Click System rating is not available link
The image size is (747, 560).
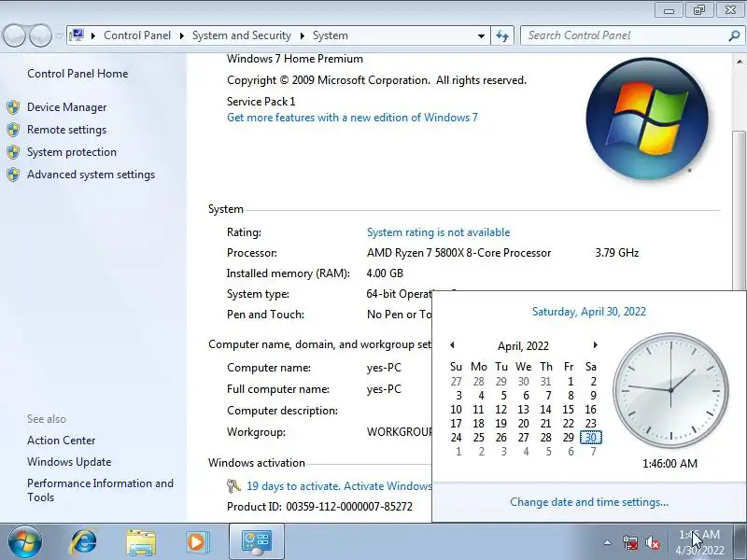[438, 231]
